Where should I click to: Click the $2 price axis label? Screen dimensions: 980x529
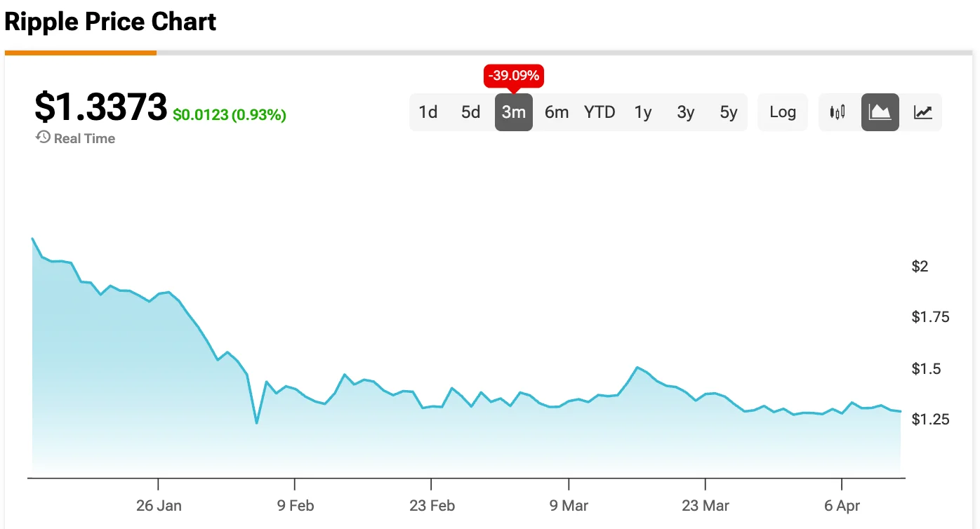[920, 266]
